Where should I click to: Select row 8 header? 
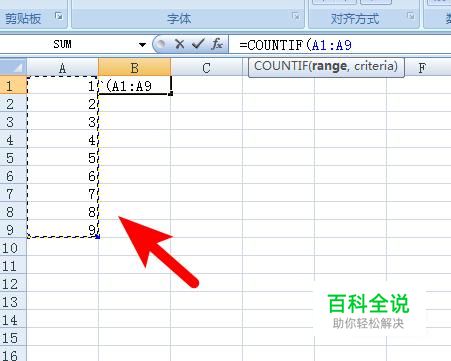(x=13, y=211)
